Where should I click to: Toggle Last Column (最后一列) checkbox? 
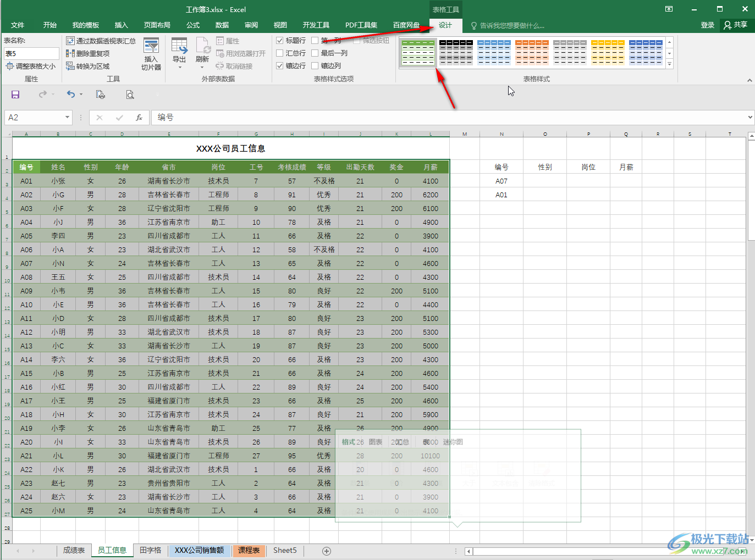coord(315,53)
